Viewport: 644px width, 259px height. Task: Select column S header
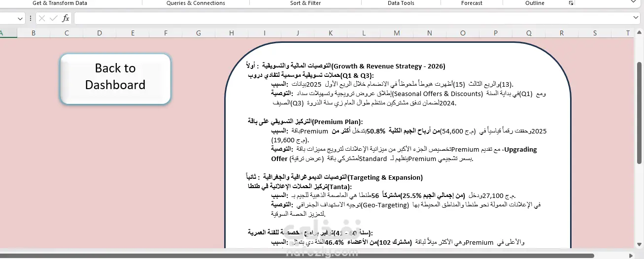pos(595,33)
